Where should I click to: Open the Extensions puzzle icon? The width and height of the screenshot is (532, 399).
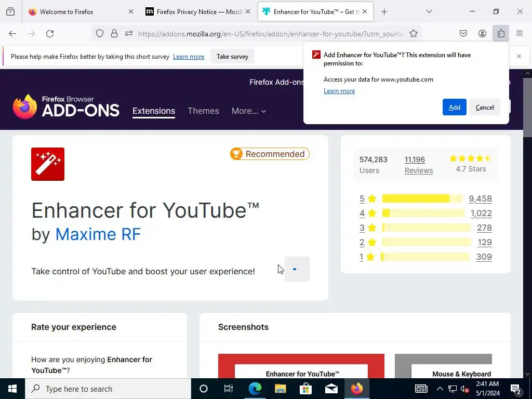point(501,33)
